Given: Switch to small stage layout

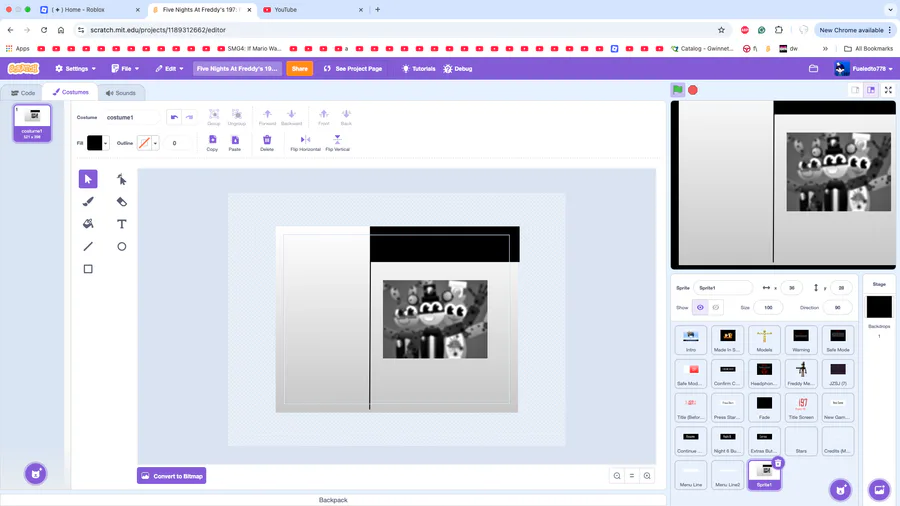Looking at the screenshot, I should (x=855, y=90).
